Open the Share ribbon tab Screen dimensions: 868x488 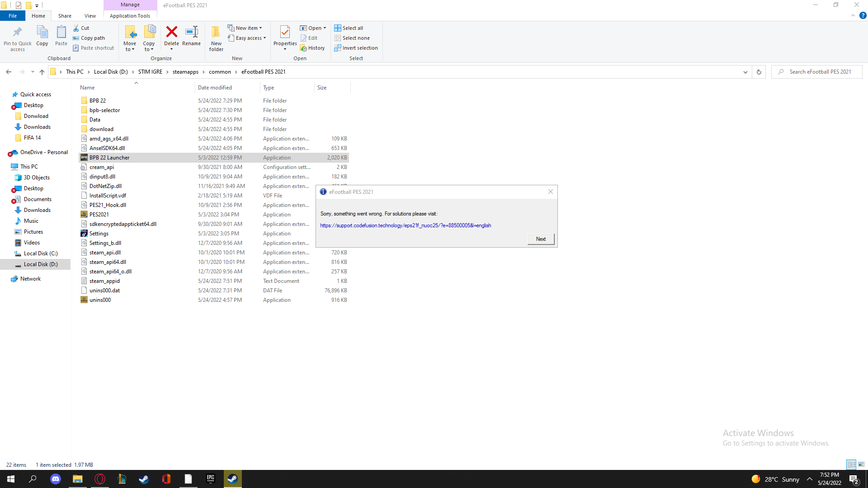click(x=65, y=16)
